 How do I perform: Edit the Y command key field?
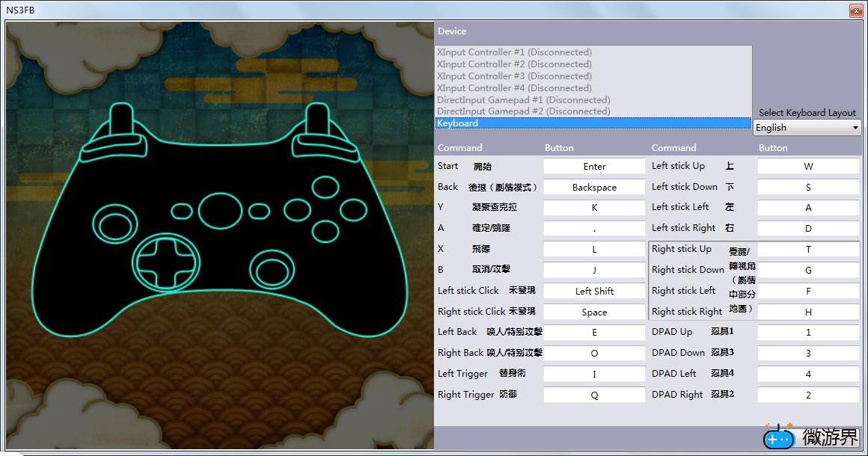point(594,208)
